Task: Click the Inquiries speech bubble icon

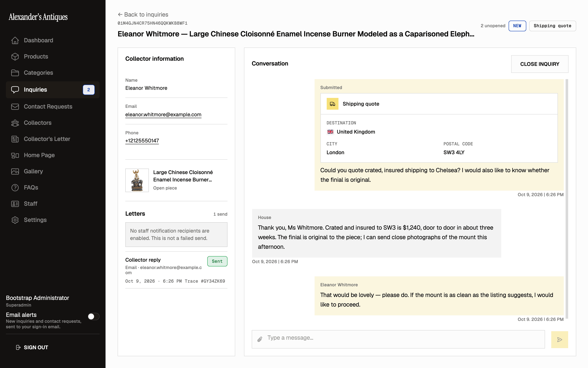Action: (x=15, y=90)
